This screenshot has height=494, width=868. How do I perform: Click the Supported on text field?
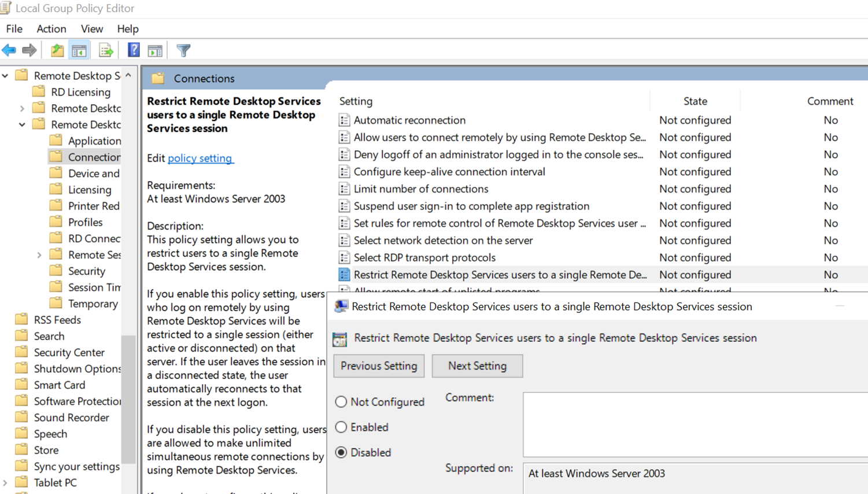(x=696, y=478)
